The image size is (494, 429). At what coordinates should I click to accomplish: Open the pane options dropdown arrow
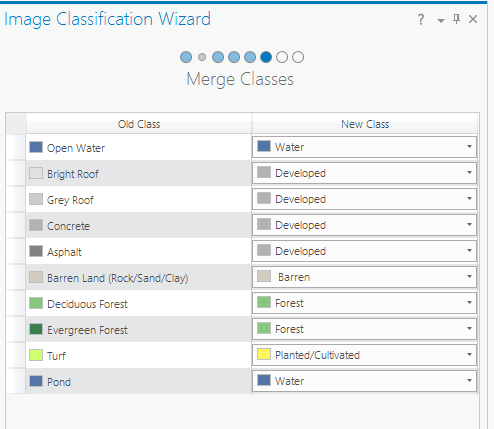click(441, 21)
